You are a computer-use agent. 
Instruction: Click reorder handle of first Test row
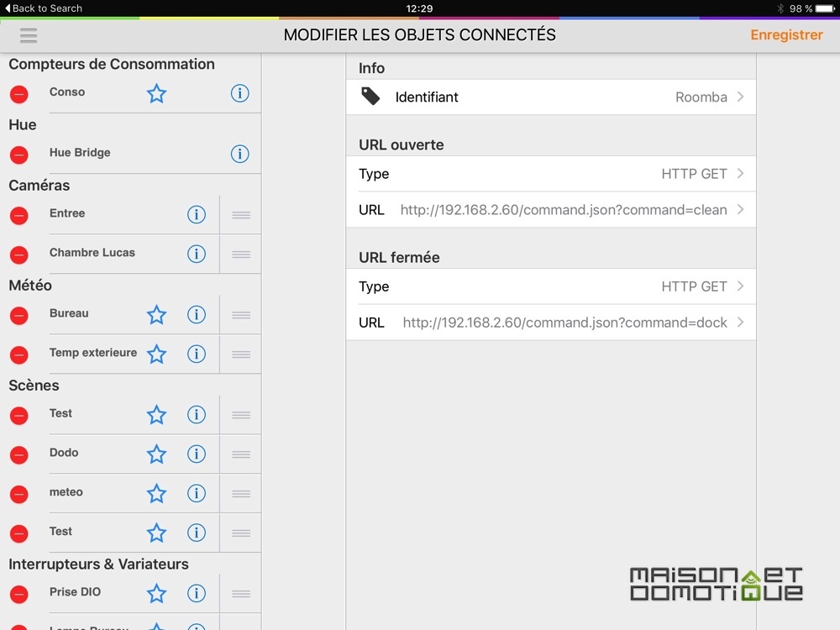[x=241, y=415]
